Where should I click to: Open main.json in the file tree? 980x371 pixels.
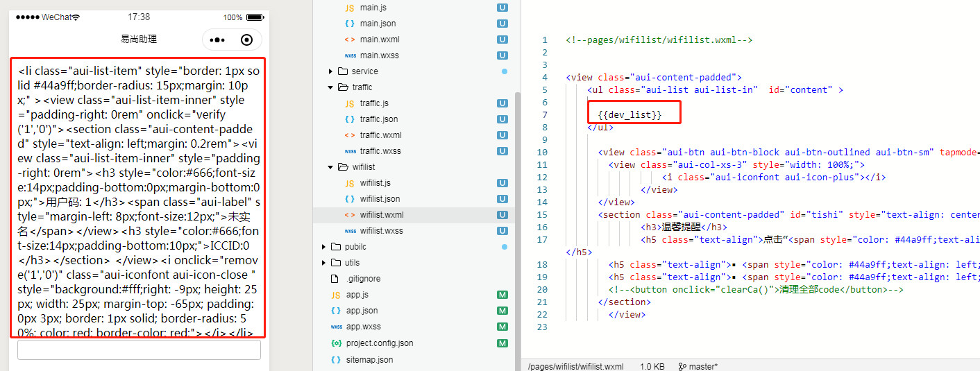click(x=378, y=24)
